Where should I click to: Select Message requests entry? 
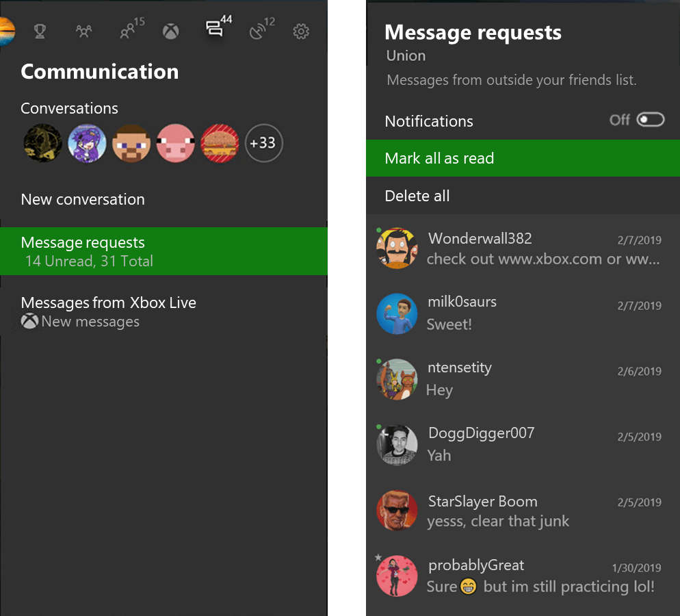click(x=164, y=251)
